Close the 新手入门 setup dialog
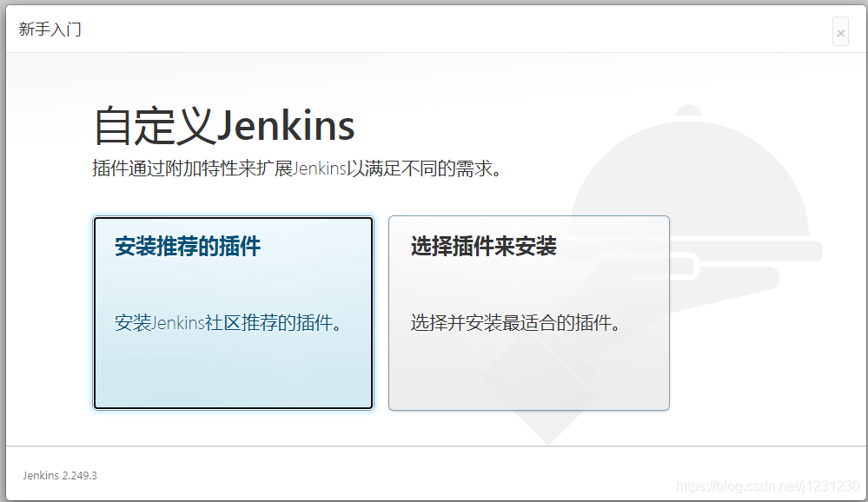 click(x=840, y=31)
